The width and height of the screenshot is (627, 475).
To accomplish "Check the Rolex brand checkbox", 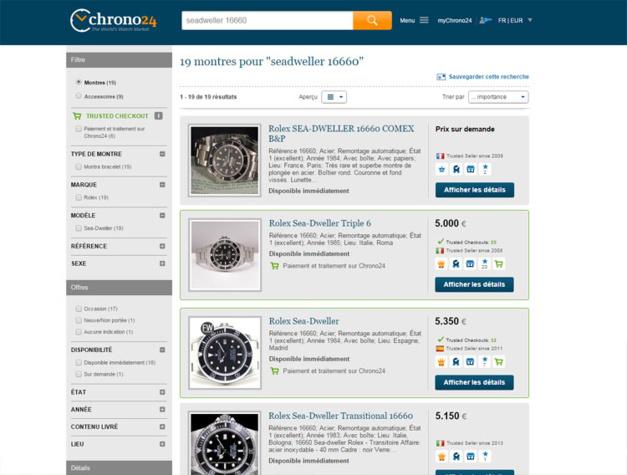I will pos(79,197).
